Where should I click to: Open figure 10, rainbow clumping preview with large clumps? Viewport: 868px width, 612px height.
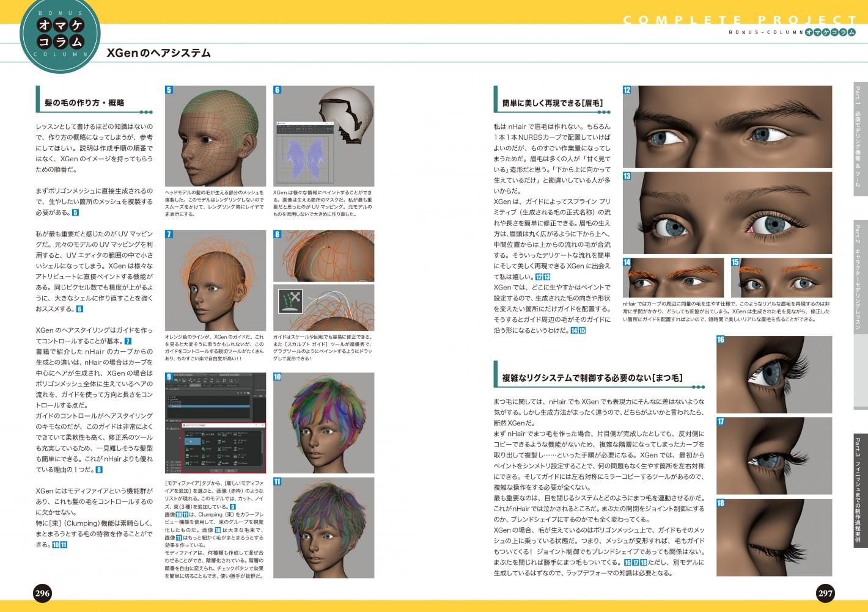click(x=323, y=423)
